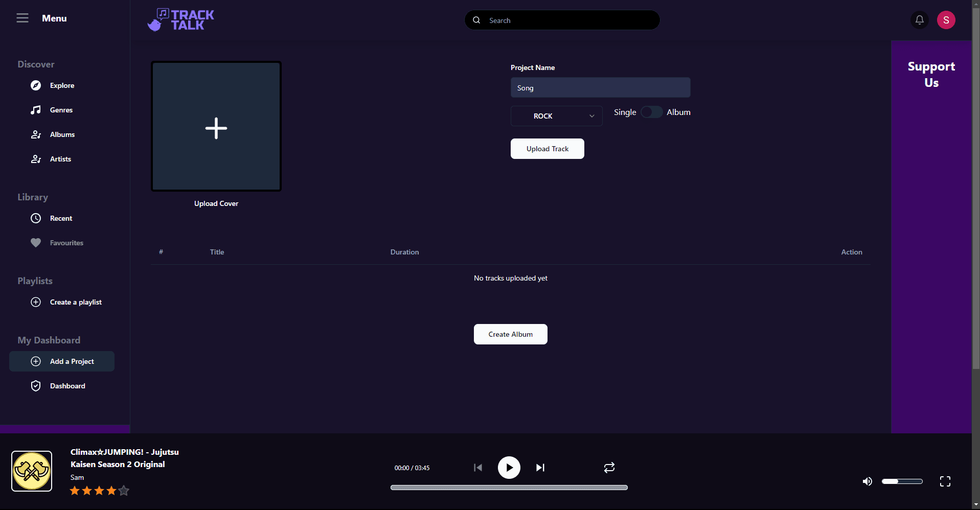Open Recent using the clock icon
Screen dimensions: 980x510
[35, 218]
